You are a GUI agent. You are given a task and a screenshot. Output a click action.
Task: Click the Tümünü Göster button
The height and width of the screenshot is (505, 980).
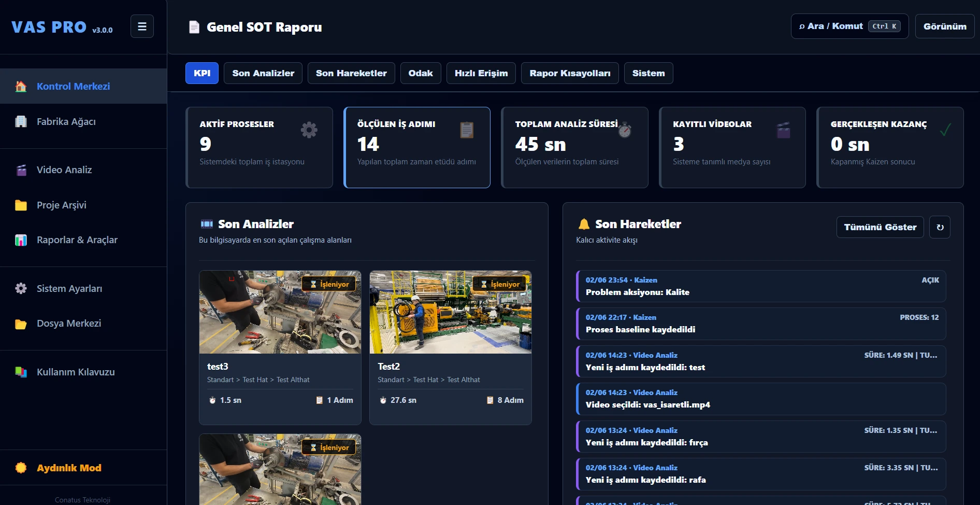tap(880, 227)
